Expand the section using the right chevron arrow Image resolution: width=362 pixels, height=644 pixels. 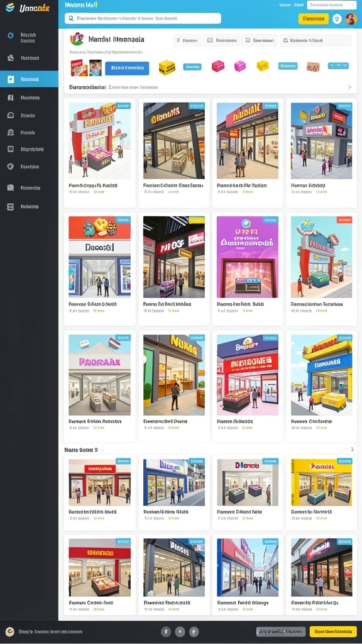(x=349, y=87)
